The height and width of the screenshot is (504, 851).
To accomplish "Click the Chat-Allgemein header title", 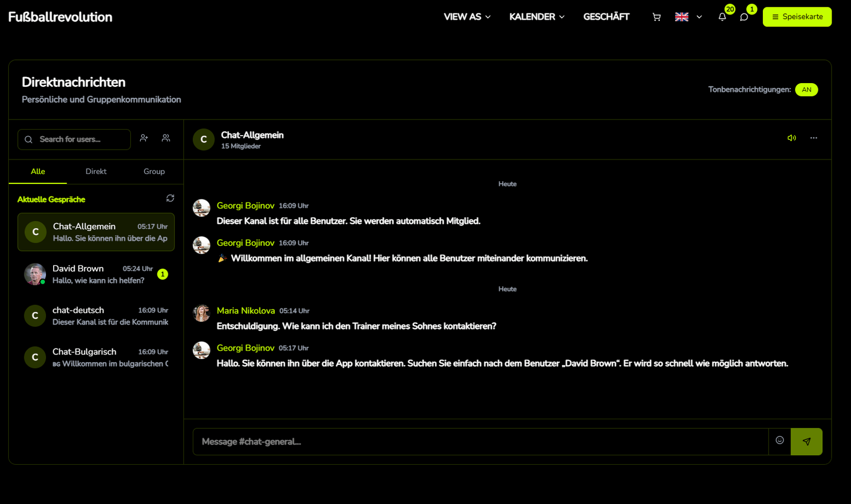I will (252, 135).
